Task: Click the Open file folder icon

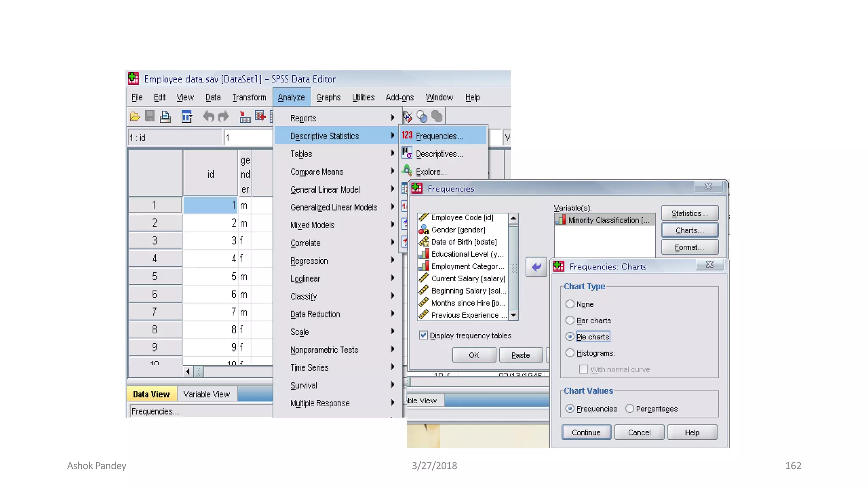Action: pyautogui.click(x=135, y=116)
